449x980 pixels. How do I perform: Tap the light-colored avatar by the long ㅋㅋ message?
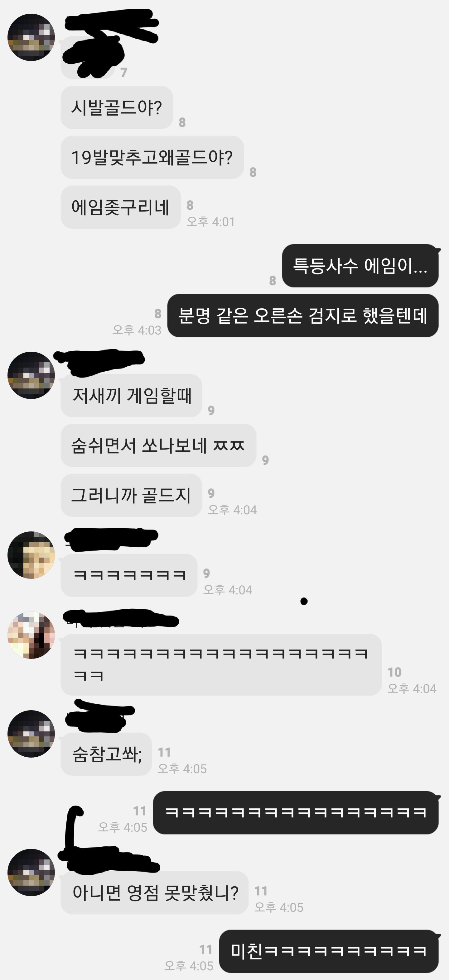(x=31, y=635)
